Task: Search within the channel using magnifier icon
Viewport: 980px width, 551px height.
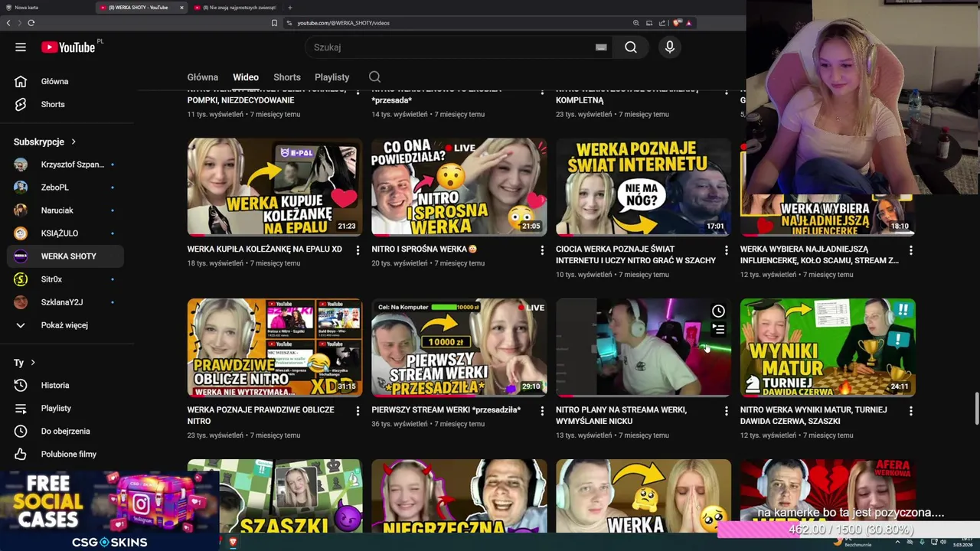Action: pos(374,77)
